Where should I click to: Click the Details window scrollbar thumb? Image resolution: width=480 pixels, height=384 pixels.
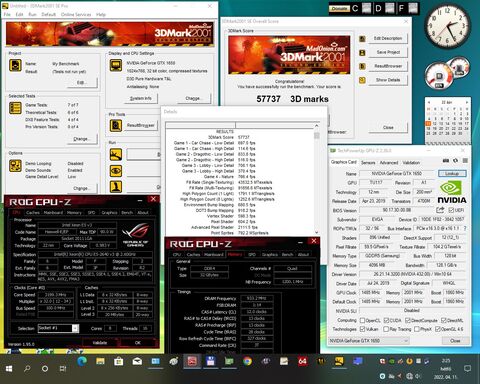point(316,135)
